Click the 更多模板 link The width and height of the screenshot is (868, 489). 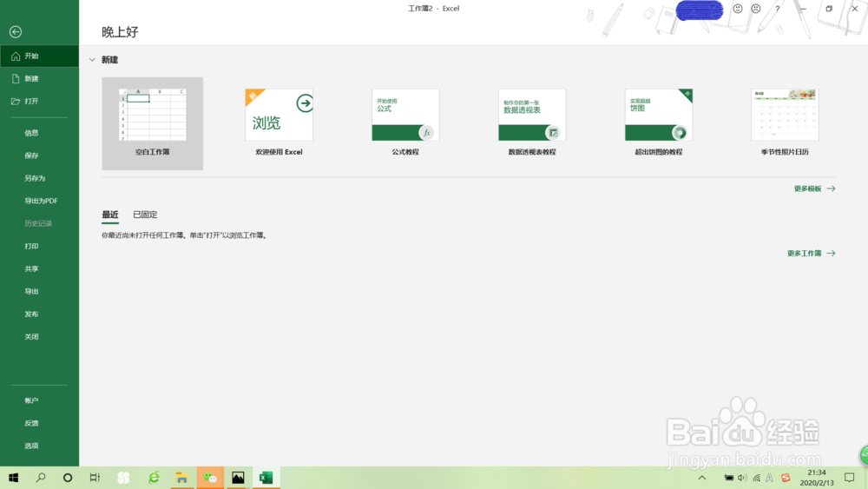coord(814,188)
